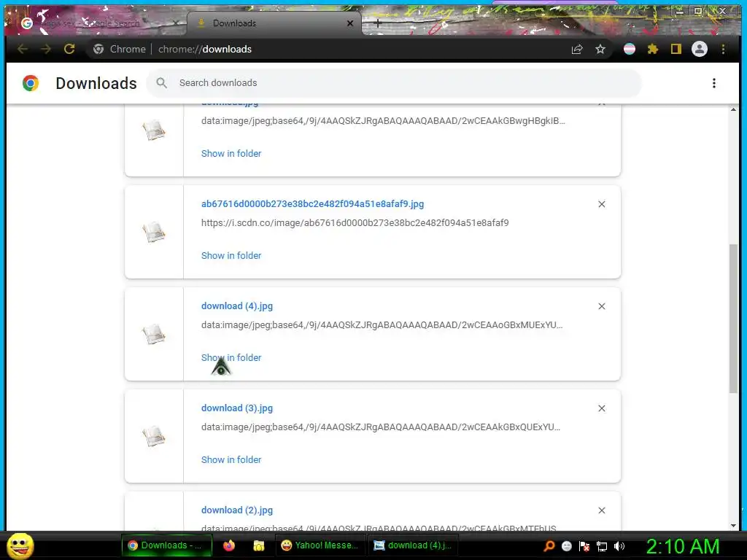Click the round white face tray icon
The image size is (747, 560).
click(566, 545)
